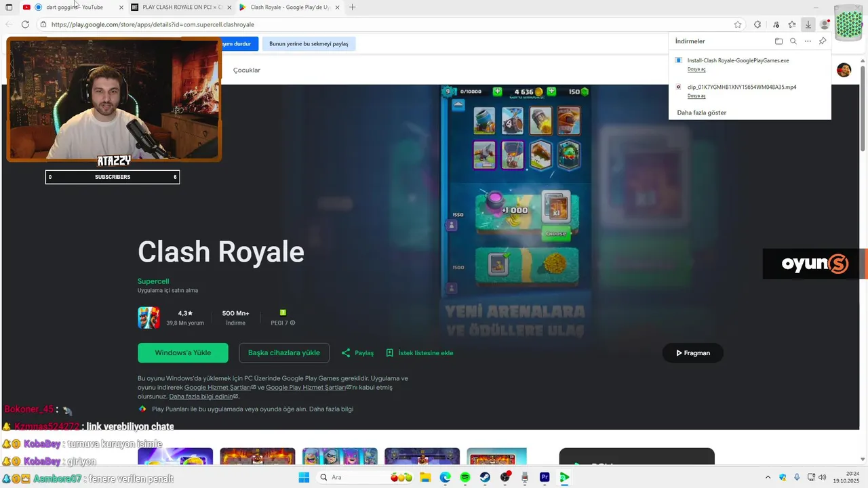This screenshot has height=488, width=868.
Task: Expand the system tray hidden icons chevron
Action: [768, 477]
